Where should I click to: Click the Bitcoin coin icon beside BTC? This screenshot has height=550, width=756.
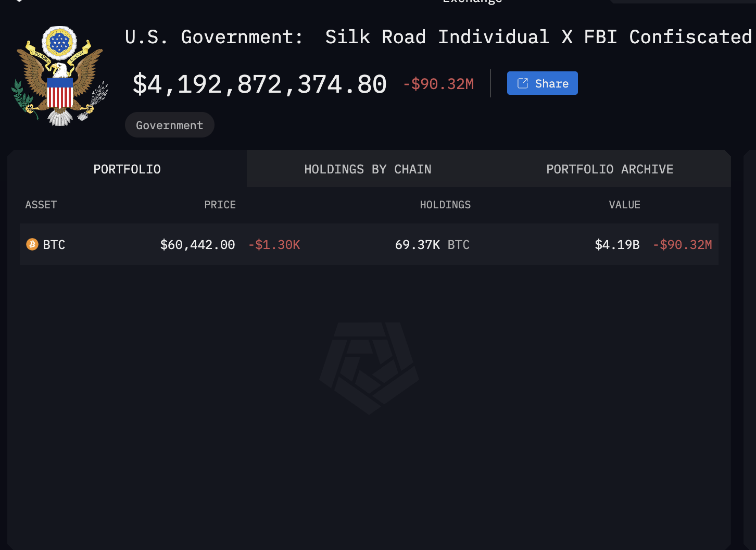(32, 244)
